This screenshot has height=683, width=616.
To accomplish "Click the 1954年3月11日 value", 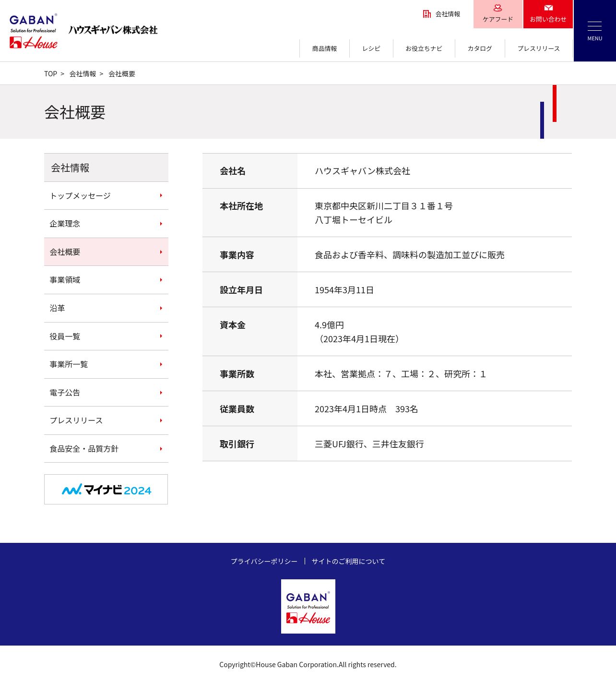I will pos(344,290).
